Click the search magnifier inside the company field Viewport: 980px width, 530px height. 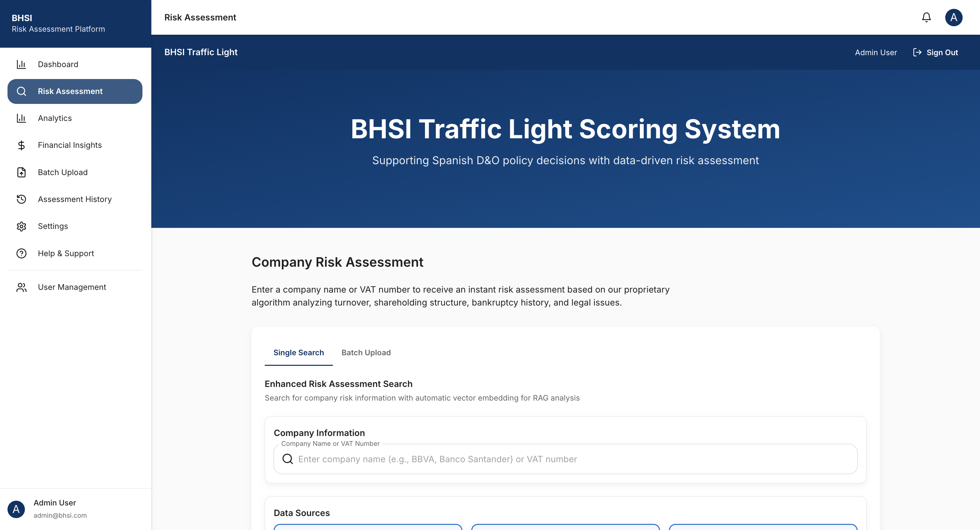point(288,459)
